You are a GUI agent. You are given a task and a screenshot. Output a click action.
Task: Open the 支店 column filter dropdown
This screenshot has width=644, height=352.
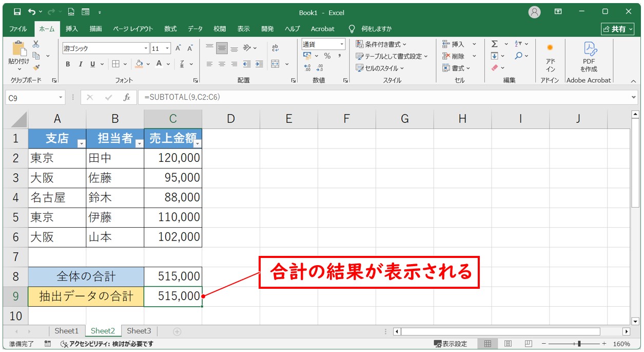81,144
